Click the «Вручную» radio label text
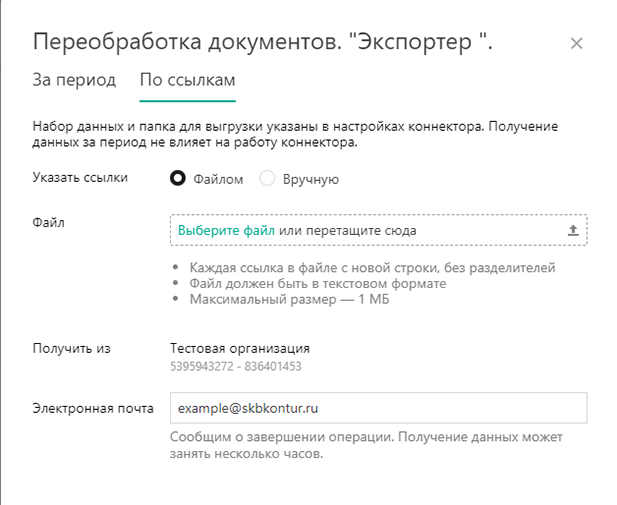The image size is (617, 505). [x=311, y=179]
